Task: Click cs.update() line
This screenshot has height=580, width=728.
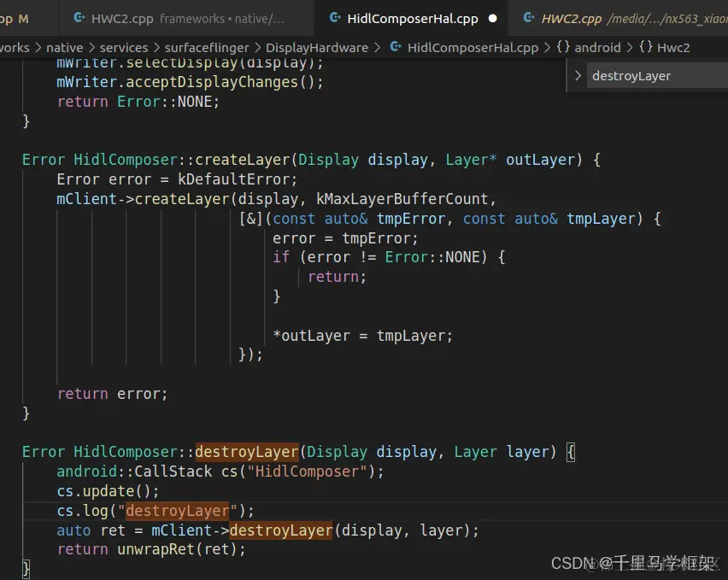Action: click(x=108, y=491)
